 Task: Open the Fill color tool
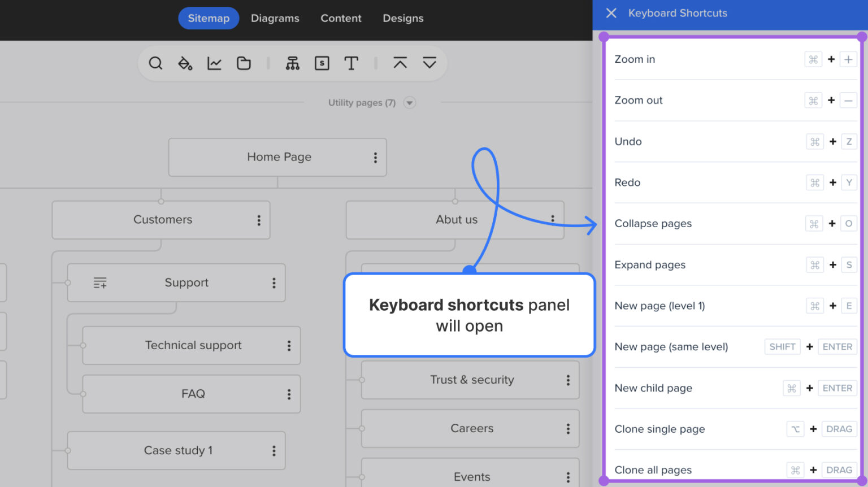(x=185, y=63)
